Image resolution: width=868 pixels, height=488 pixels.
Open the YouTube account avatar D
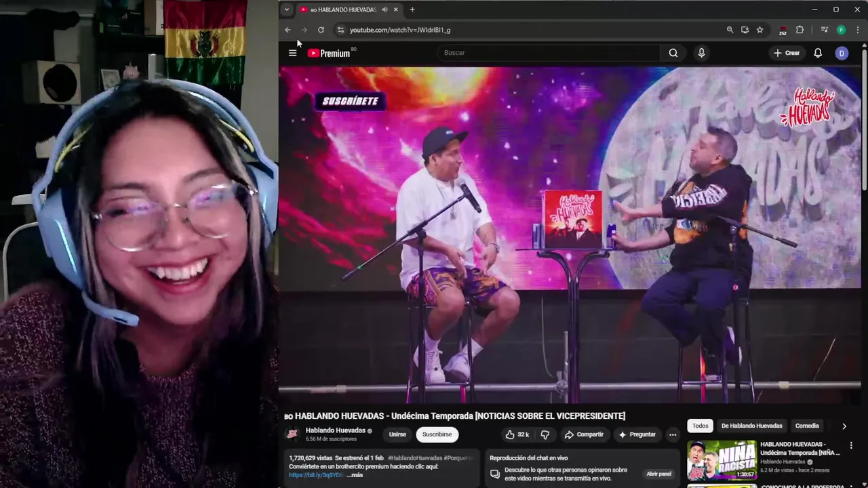click(x=842, y=53)
